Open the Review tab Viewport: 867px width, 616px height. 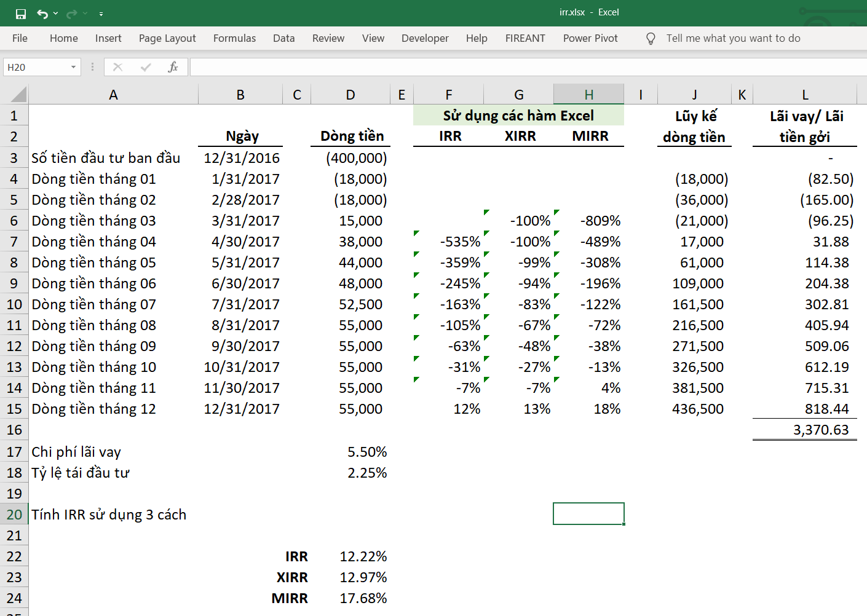click(328, 38)
